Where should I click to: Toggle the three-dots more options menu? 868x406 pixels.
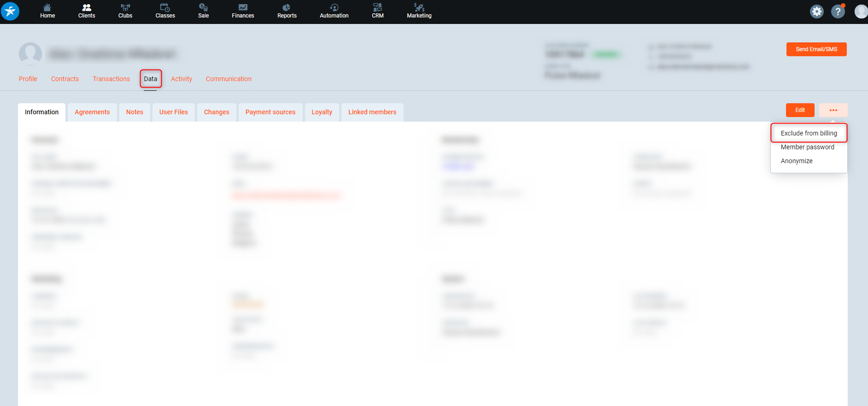[x=833, y=110]
